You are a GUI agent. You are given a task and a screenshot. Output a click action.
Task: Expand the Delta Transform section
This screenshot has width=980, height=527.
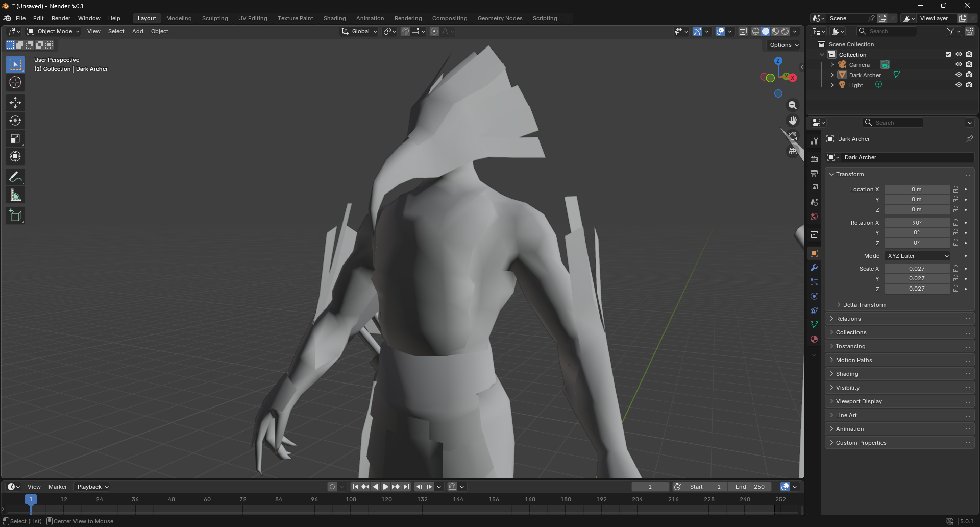(864, 305)
